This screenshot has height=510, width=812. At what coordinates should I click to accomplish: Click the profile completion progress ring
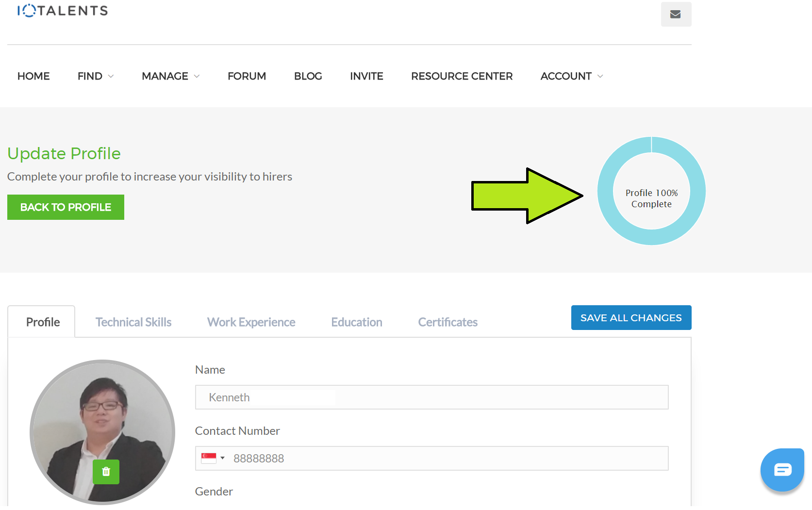(651, 191)
